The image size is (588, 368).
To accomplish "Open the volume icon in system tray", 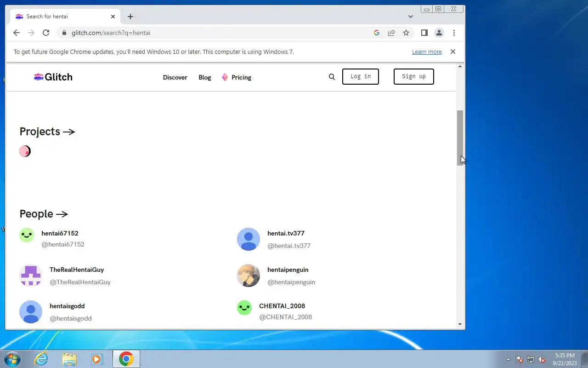I will 542,359.
